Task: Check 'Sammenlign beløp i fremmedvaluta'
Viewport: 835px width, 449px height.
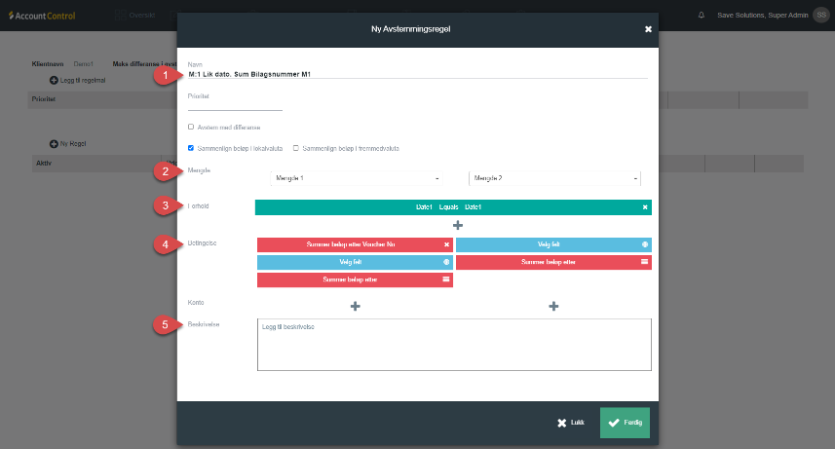Action: click(x=296, y=148)
